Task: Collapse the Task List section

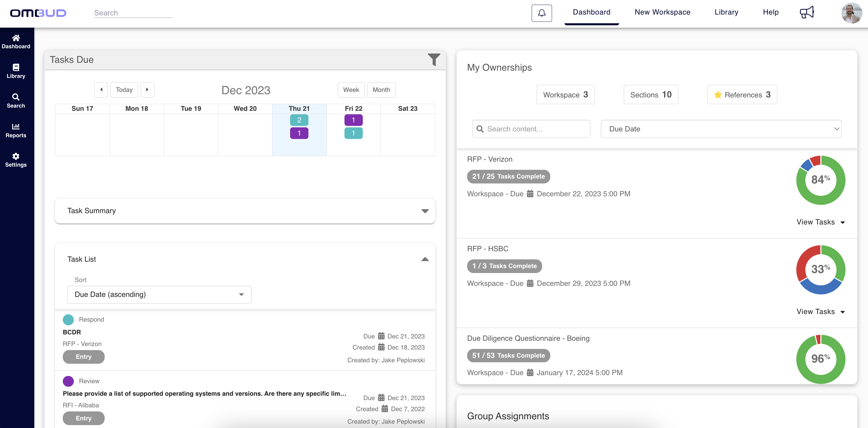Action: [x=425, y=259]
